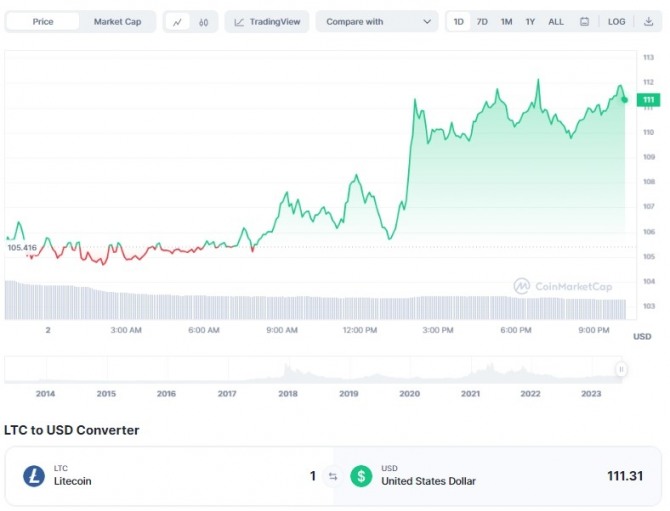
Task: Switch chart to Market Cap
Action: (x=117, y=21)
